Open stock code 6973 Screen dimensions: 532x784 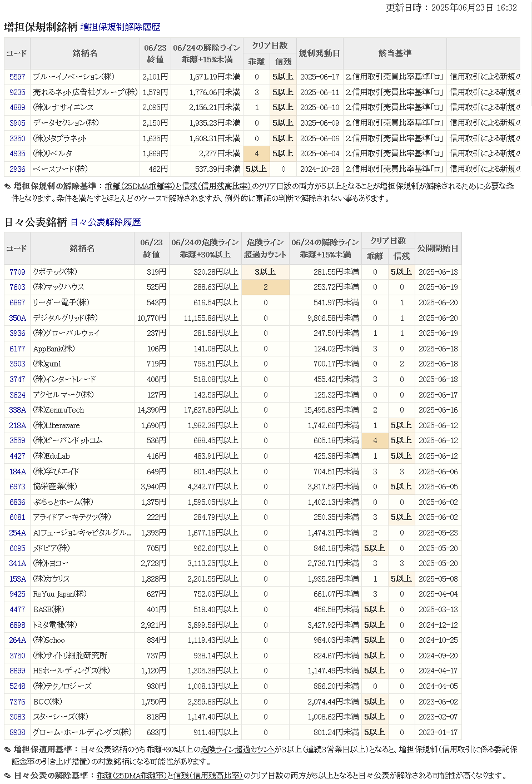pyautogui.click(x=17, y=487)
